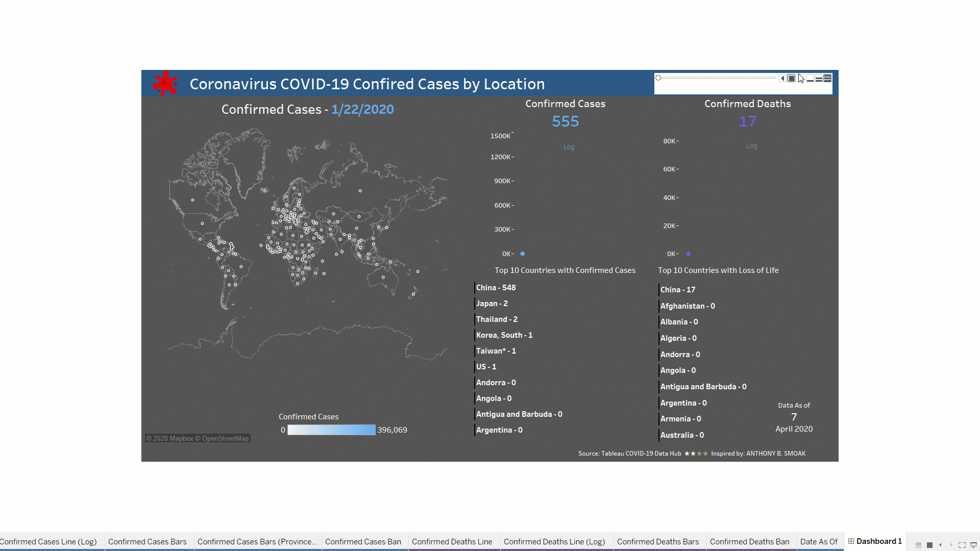This screenshot has width=980, height=551.
Task: Select the slowest playback speed icon
Action: [x=810, y=79]
